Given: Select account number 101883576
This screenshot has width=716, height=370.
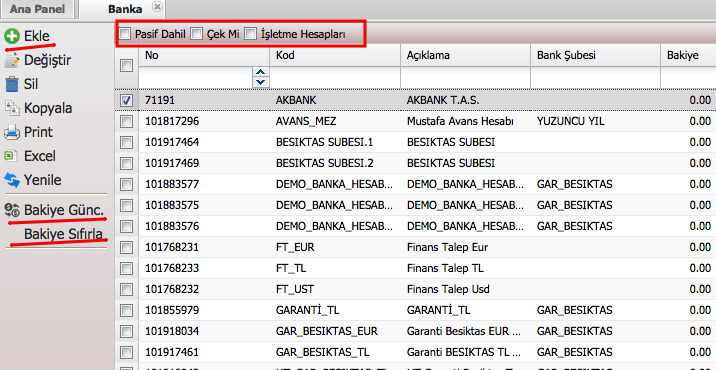Looking at the screenshot, I should pos(172,227).
